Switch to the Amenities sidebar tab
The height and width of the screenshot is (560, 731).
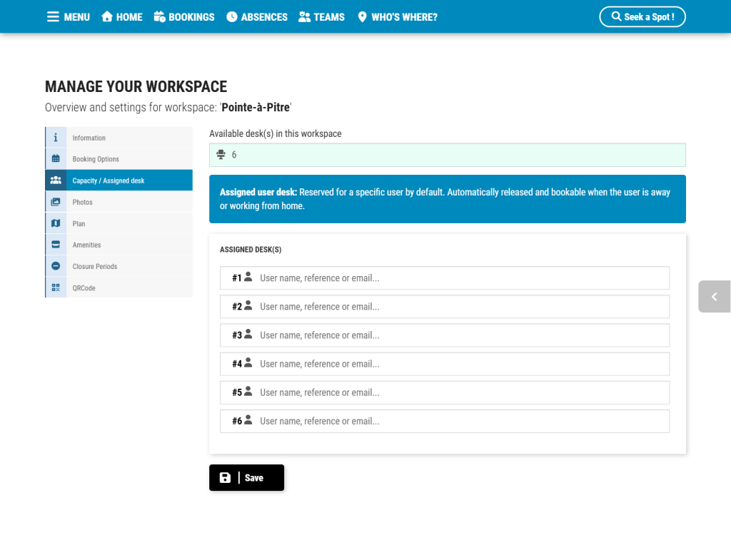(119, 245)
